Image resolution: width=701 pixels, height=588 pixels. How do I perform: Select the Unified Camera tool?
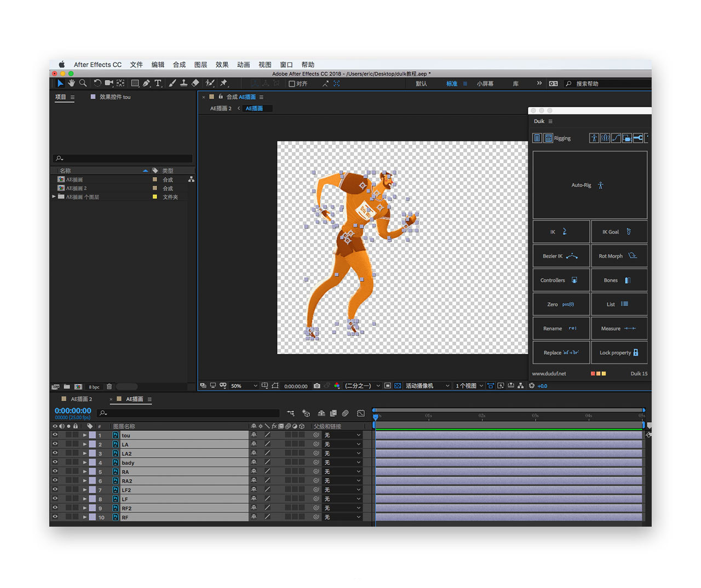coord(108,83)
